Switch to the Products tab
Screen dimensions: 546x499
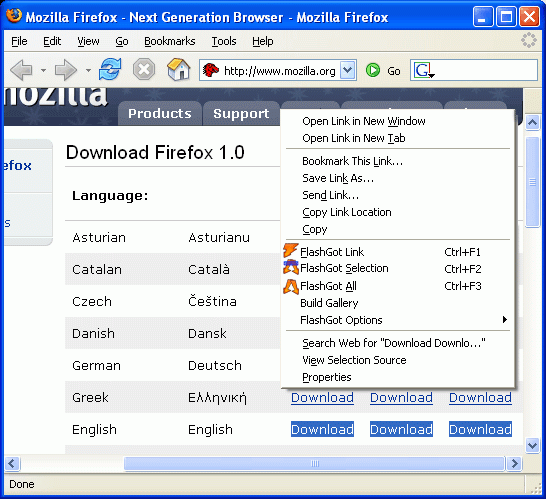[x=160, y=114]
